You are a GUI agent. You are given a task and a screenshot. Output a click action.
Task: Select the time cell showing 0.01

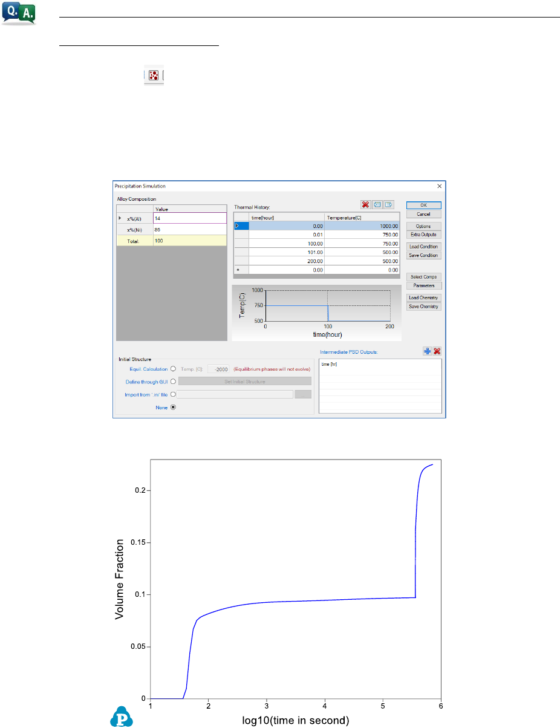tap(287, 234)
